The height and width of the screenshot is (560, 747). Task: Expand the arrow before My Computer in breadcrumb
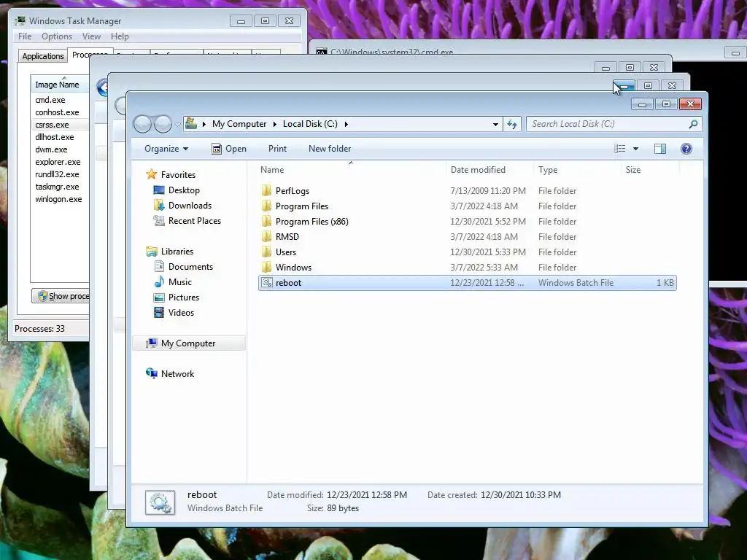point(204,124)
